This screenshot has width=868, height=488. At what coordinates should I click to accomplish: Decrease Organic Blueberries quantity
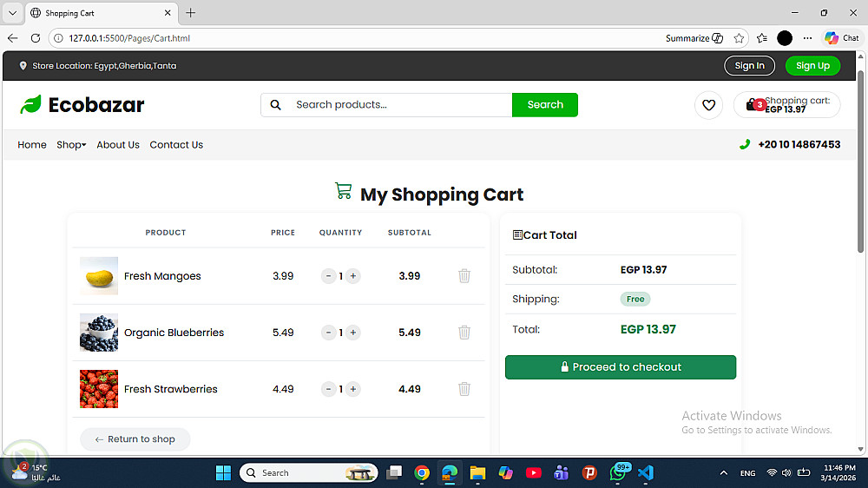pyautogui.click(x=328, y=332)
